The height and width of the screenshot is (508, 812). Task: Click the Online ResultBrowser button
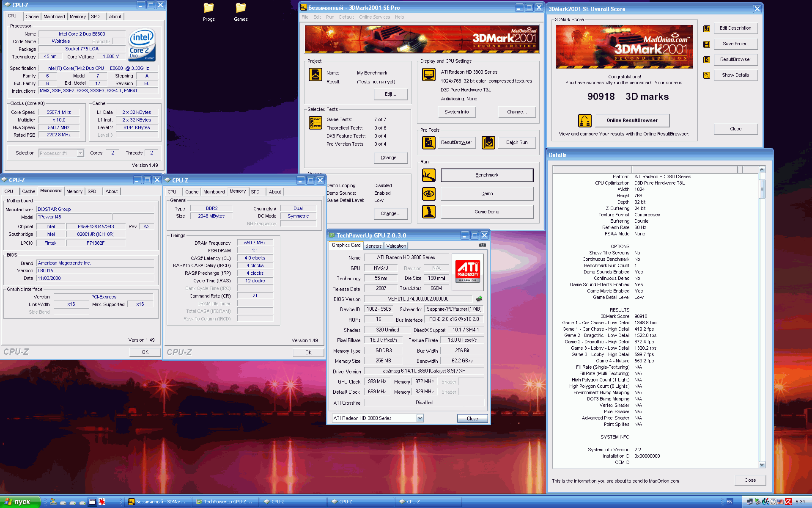632,120
